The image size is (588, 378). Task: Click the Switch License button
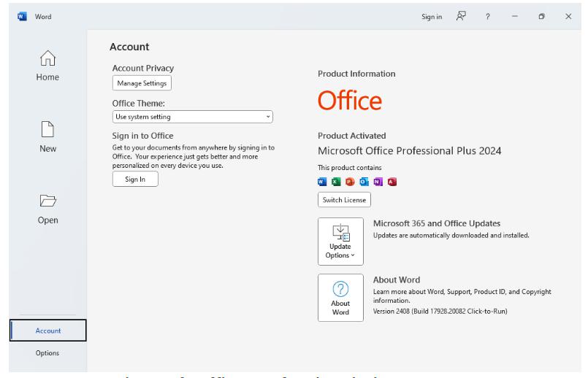point(344,200)
